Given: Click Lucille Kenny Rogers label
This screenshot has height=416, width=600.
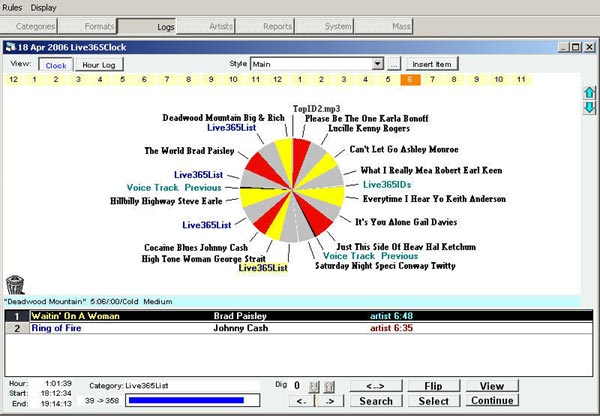Looking at the screenshot, I should [x=369, y=128].
